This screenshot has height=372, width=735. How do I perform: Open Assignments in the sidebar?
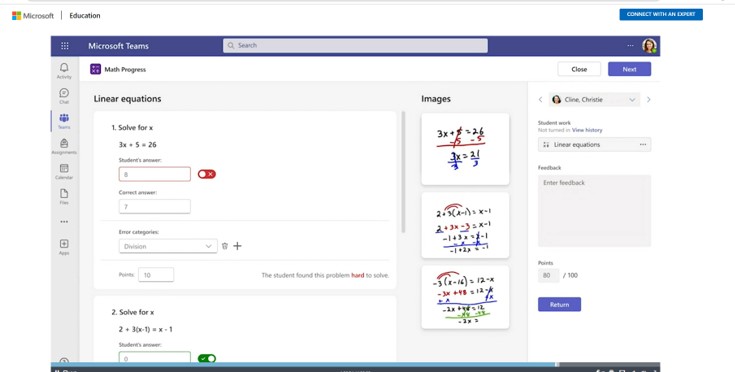tap(64, 147)
